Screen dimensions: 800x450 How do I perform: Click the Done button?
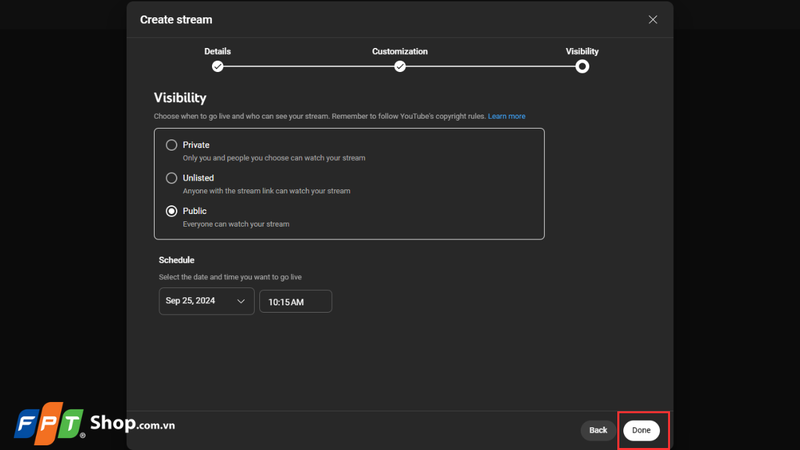[641, 430]
